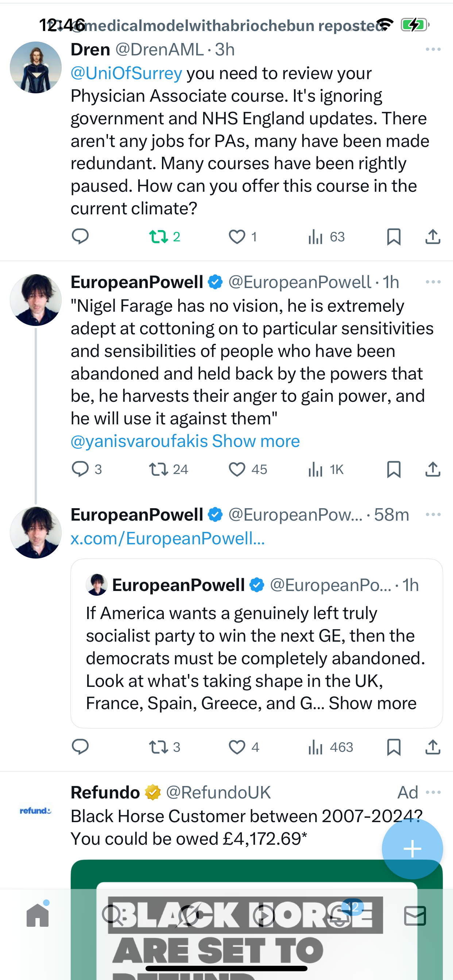Image resolution: width=453 pixels, height=980 pixels.
Task: Repost the Nigel Farage quote post
Action: [159, 470]
